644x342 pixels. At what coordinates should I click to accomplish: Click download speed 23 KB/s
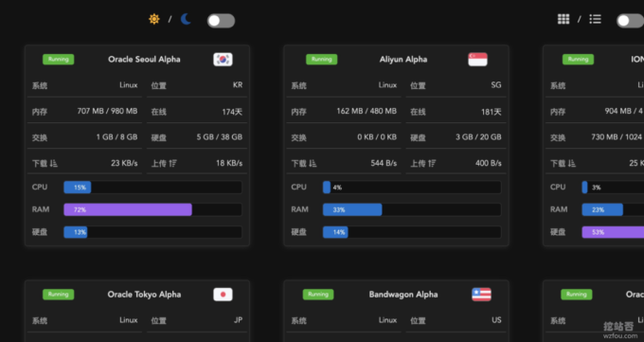[x=124, y=163]
